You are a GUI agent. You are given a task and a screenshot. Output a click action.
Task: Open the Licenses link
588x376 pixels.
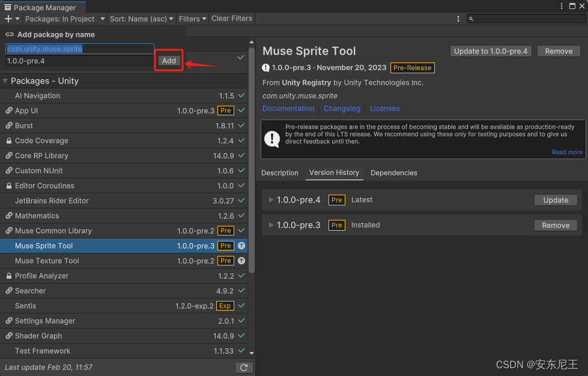coord(385,108)
